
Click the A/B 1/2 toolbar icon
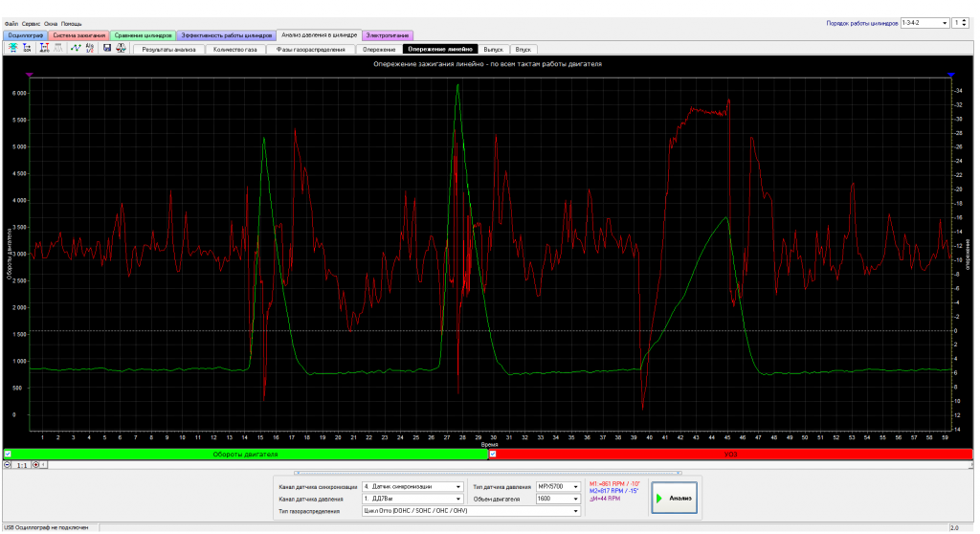coord(89,48)
